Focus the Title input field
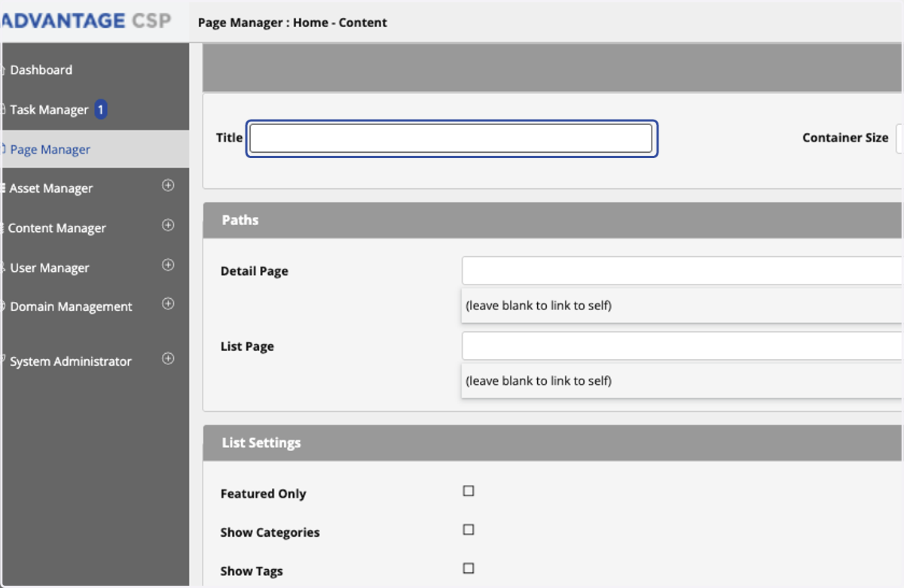Viewport: 904px width, 588px height. [451, 139]
